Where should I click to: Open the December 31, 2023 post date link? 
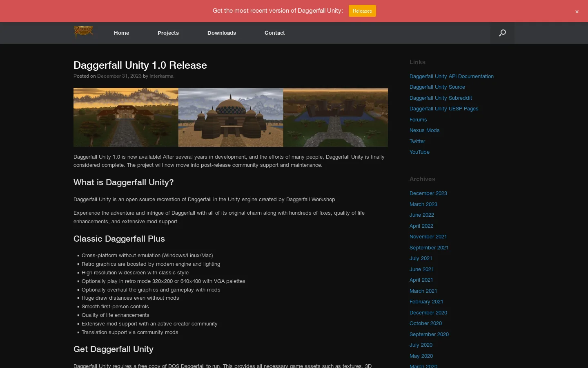click(119, 76)
